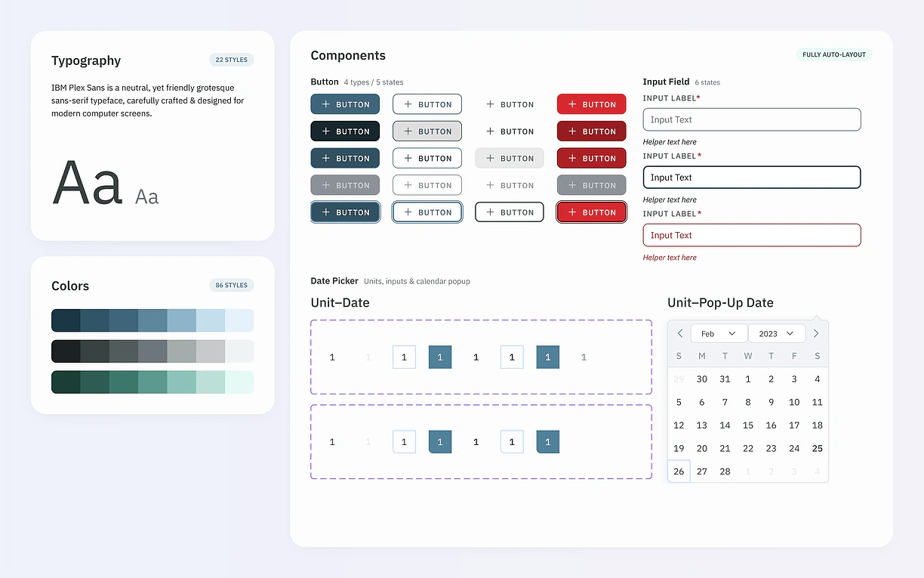Select date 17 in the calendar
Screen dimensions: 924x578
(x=794, y=425)
